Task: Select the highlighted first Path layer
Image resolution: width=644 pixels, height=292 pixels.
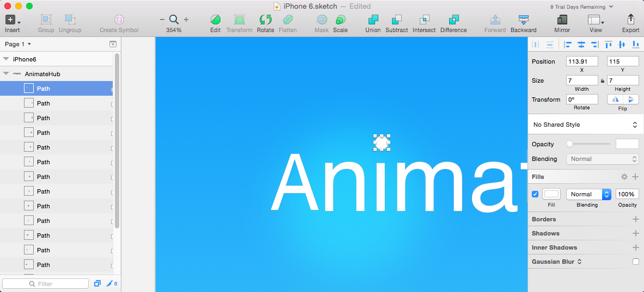Action: pos(56,89)
